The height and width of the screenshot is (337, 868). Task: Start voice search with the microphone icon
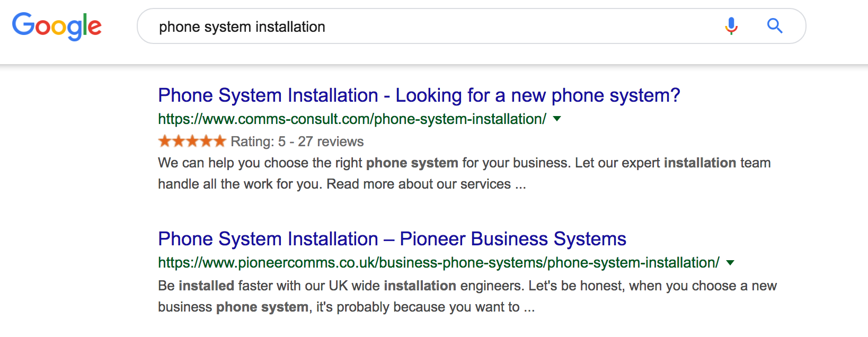point(731,26)
